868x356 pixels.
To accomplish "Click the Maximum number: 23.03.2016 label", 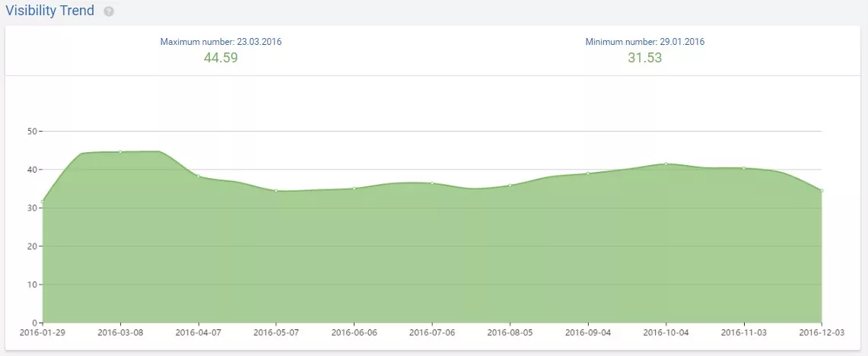I will pyautogui.click(x=221, y=42).
